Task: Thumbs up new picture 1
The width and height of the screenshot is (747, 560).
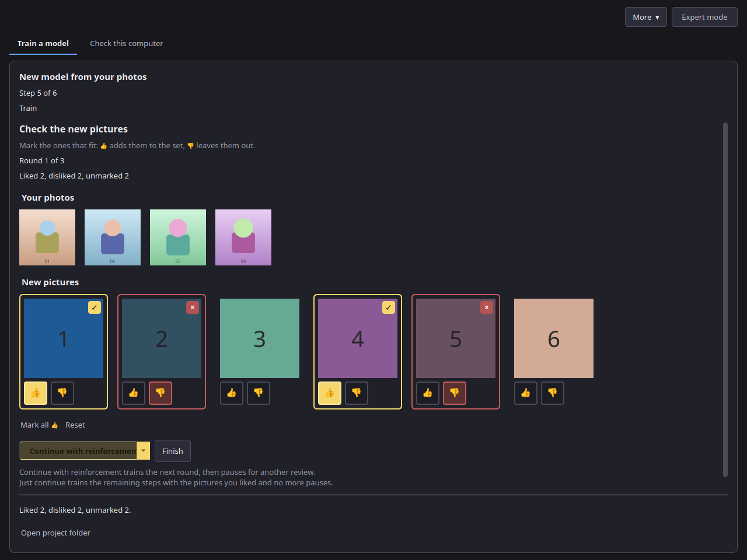Action: click(36, 393)
